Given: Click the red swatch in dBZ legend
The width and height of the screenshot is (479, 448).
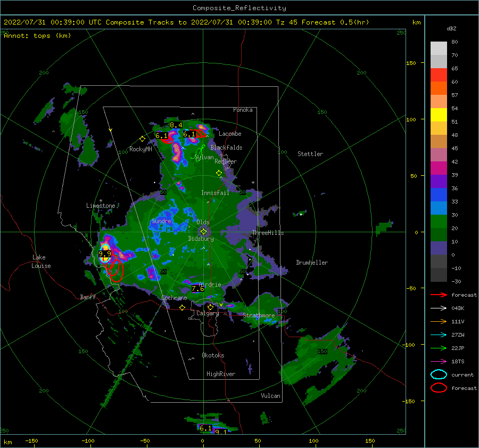Looking at the screenshot, I should (x=439, y=75).
